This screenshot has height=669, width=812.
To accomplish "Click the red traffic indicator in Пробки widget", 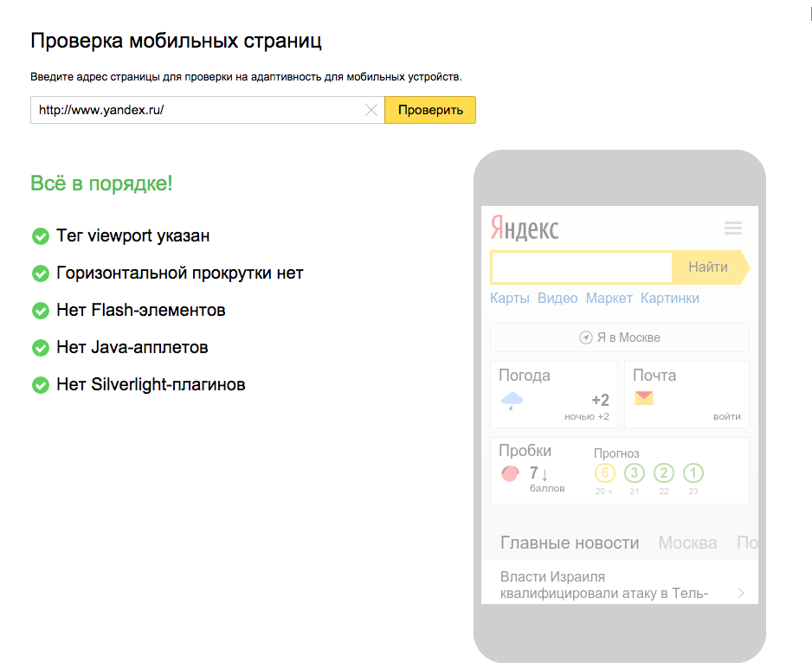I will (x=510, y=473).
